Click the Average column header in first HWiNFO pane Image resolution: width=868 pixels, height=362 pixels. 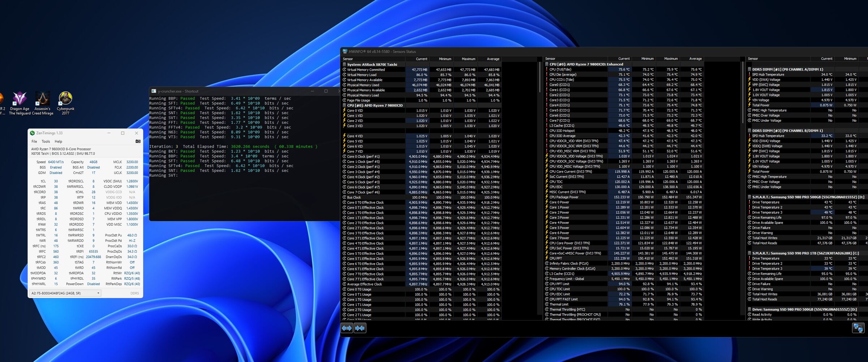(489, 59)
